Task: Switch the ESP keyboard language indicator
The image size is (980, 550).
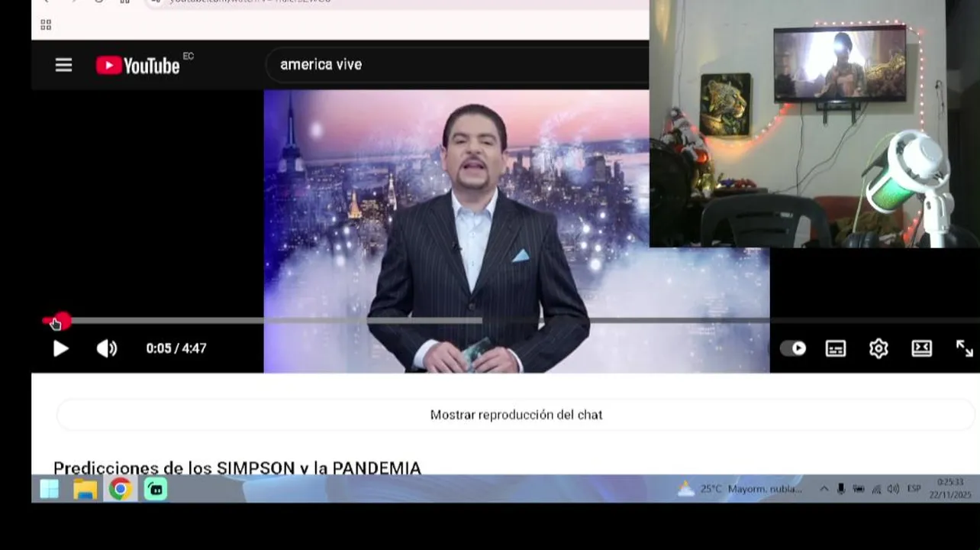Action: (914, 489)
